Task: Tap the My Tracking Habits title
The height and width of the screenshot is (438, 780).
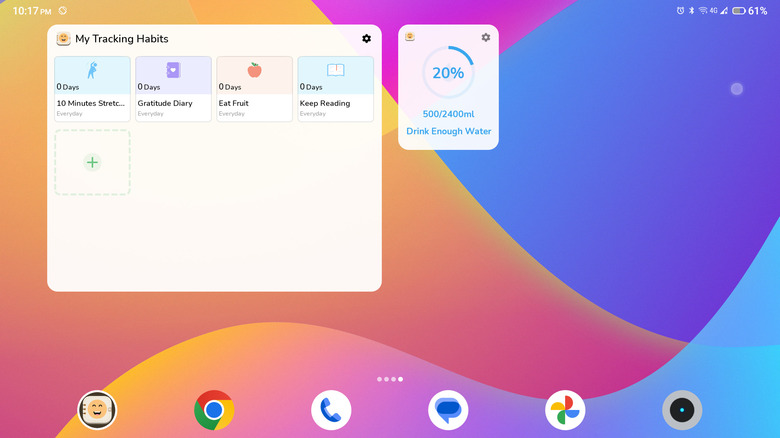Action: click(x=122, y=39)
